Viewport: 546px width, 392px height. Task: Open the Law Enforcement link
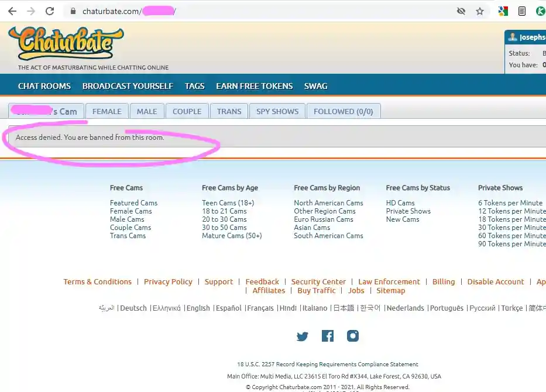(389, 281)
